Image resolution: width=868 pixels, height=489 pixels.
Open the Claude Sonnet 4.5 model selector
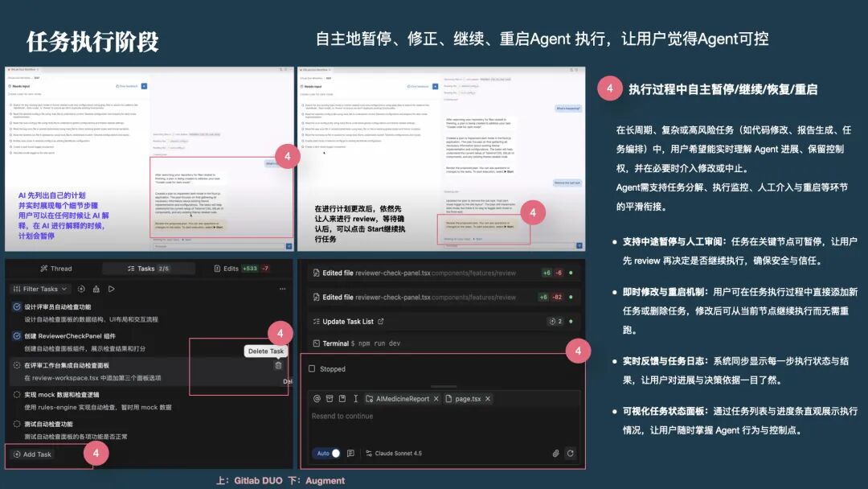tap(395, 452)
